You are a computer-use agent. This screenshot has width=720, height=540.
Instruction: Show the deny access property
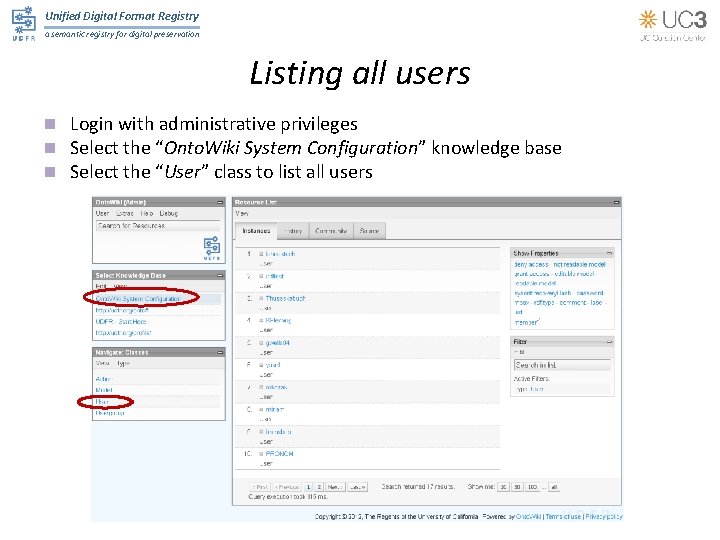pyautogui.click(x=531, y=265)
